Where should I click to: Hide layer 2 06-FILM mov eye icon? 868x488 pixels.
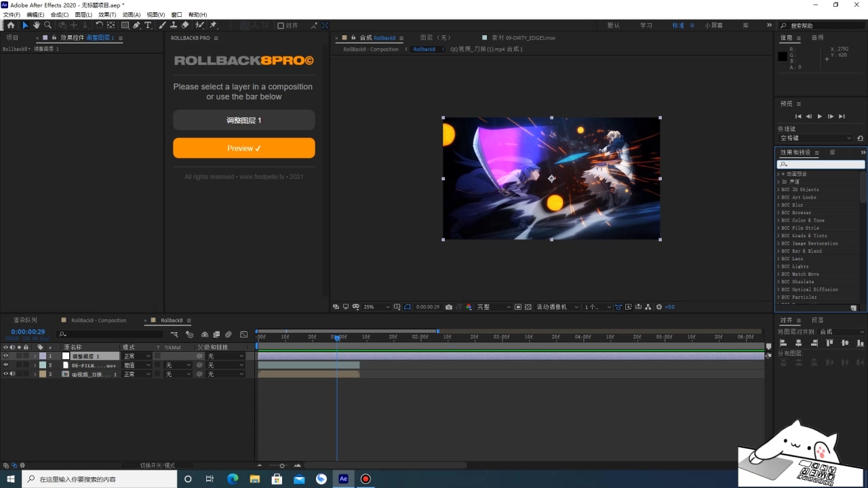(5, 365)
